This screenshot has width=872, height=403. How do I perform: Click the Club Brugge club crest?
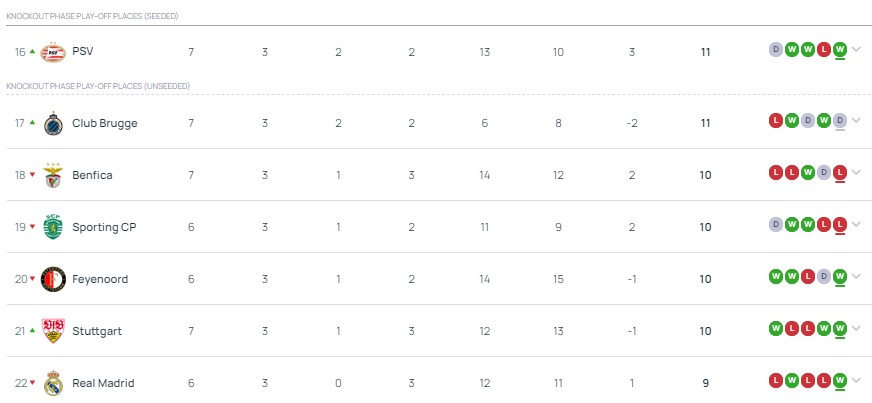53,123
